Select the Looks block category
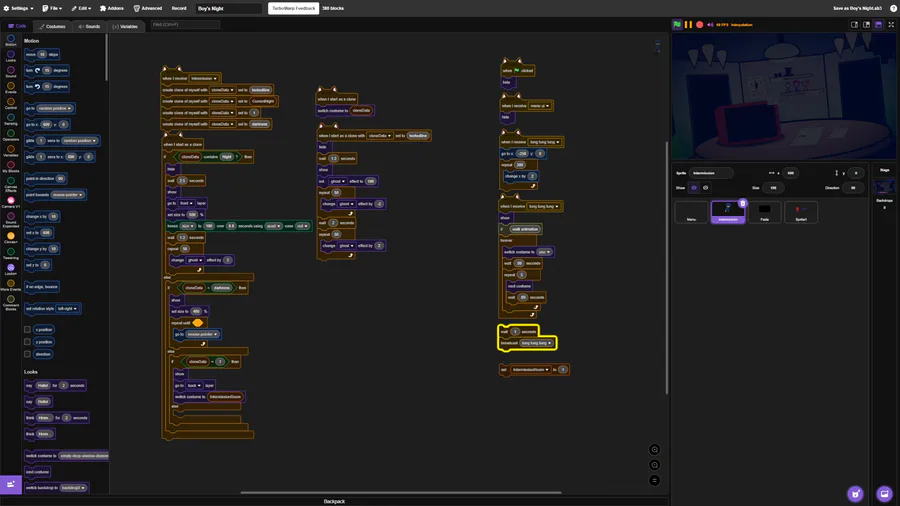 (x=10, y=56)
